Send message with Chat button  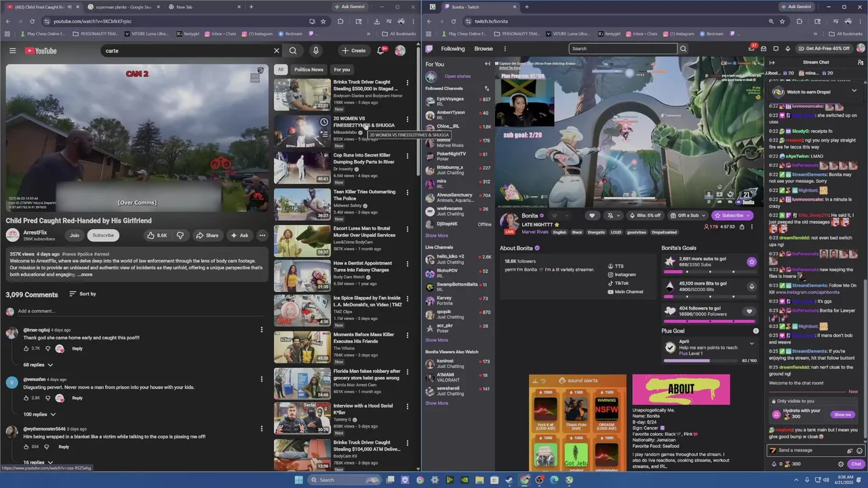coord(856,464)
